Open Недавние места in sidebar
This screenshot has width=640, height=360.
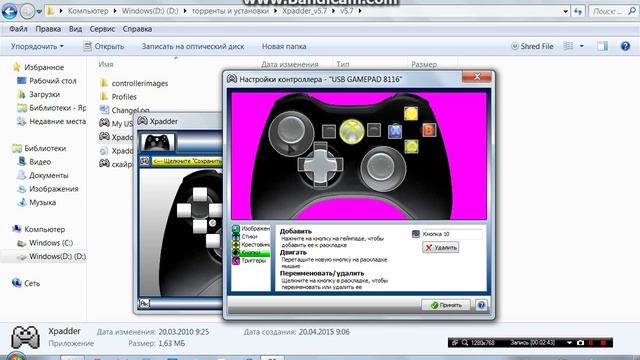[57, 121]
